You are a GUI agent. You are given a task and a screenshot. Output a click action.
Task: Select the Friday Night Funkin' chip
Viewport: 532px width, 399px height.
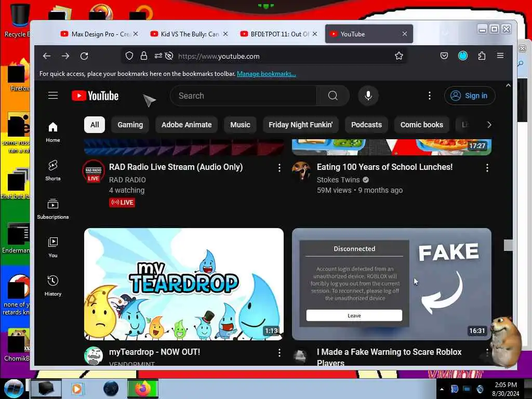tap(301, 125)
